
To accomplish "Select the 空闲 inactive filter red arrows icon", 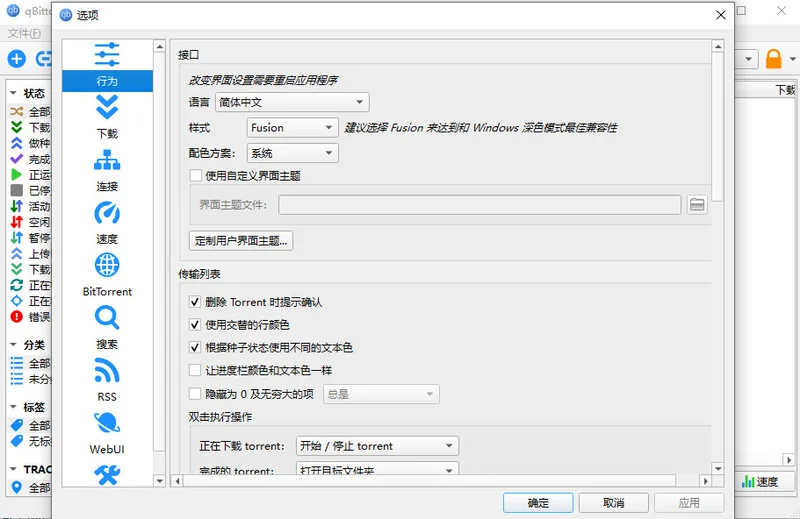I will point(16,222).
